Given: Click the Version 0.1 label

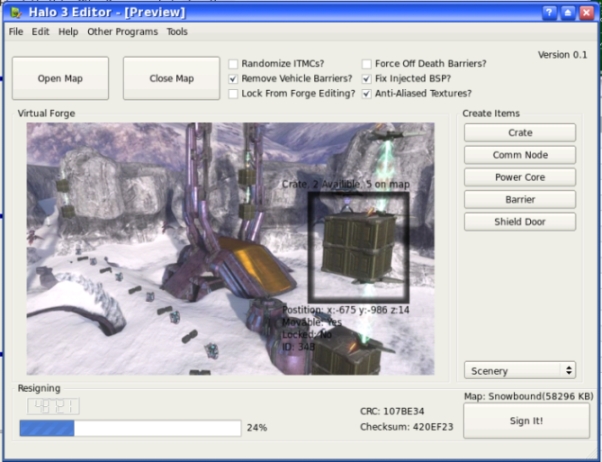Looking at the screenshot, I should point(562,55).
